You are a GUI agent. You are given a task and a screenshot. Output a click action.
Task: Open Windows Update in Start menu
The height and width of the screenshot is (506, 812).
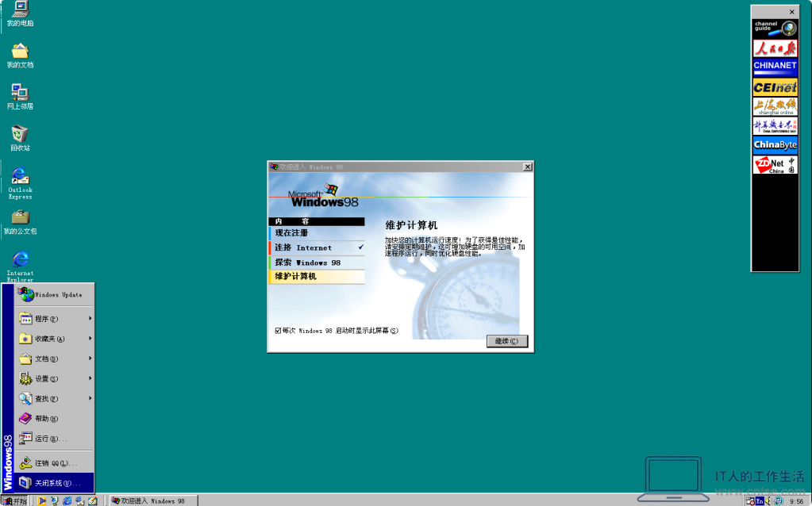(x=55, y=294)
